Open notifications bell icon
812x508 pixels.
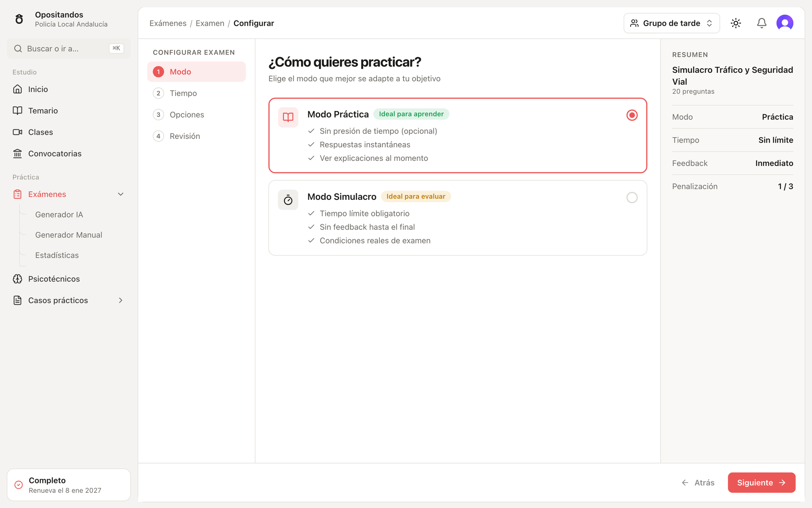pyautogui.click(x=762, y=23)
